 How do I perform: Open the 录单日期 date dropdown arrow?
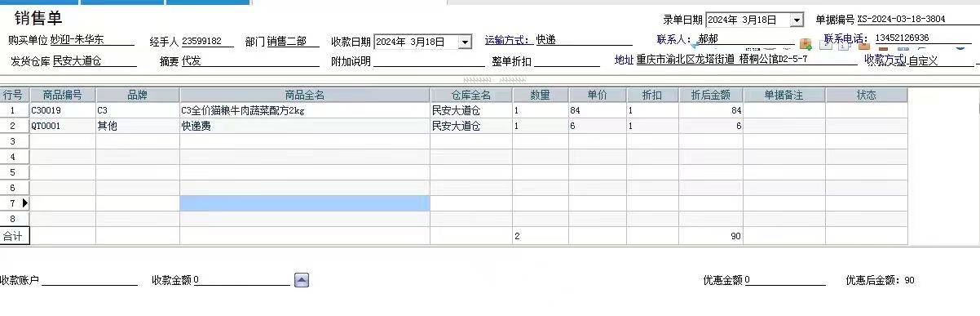click(797, 20)
